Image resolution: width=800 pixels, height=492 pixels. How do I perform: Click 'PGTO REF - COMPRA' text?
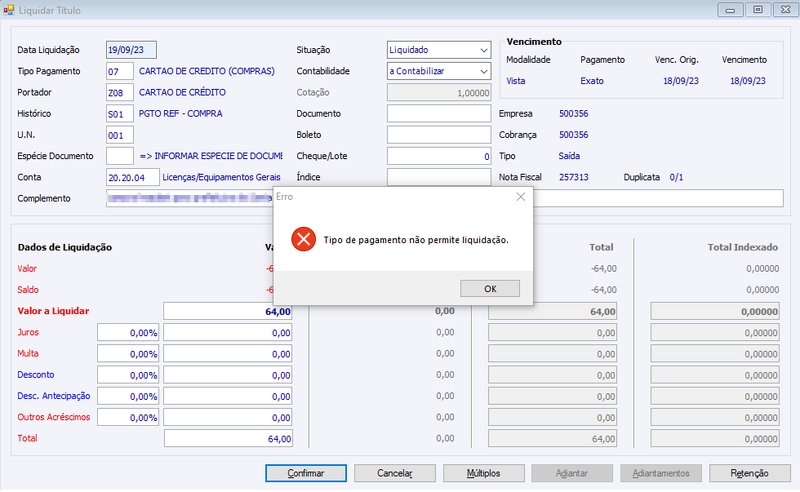pyautogui.click(x=181, y=114)
